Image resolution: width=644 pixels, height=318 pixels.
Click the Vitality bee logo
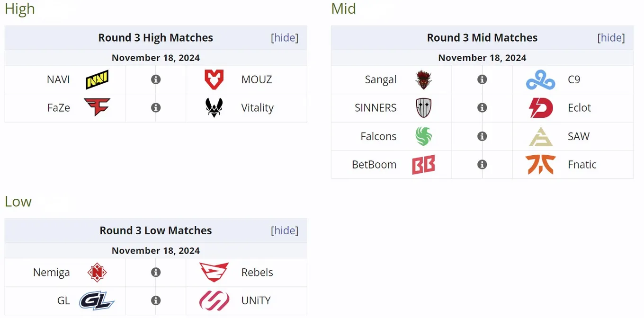tap(214, 107)
